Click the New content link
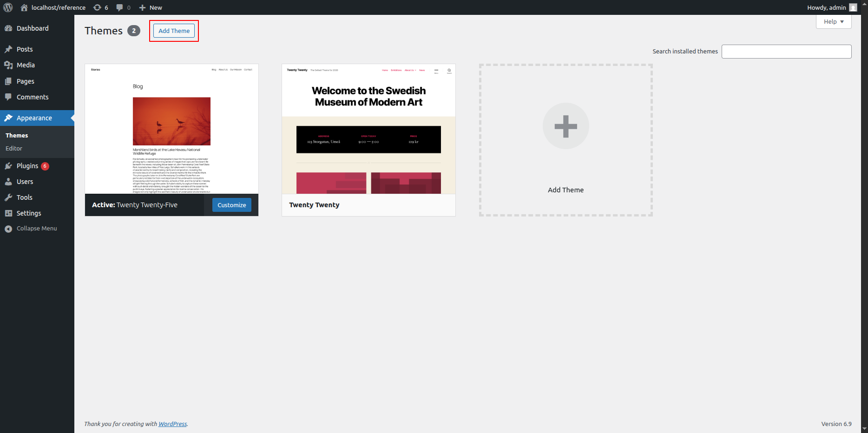868x433 pixels. (x=156, y=7)
